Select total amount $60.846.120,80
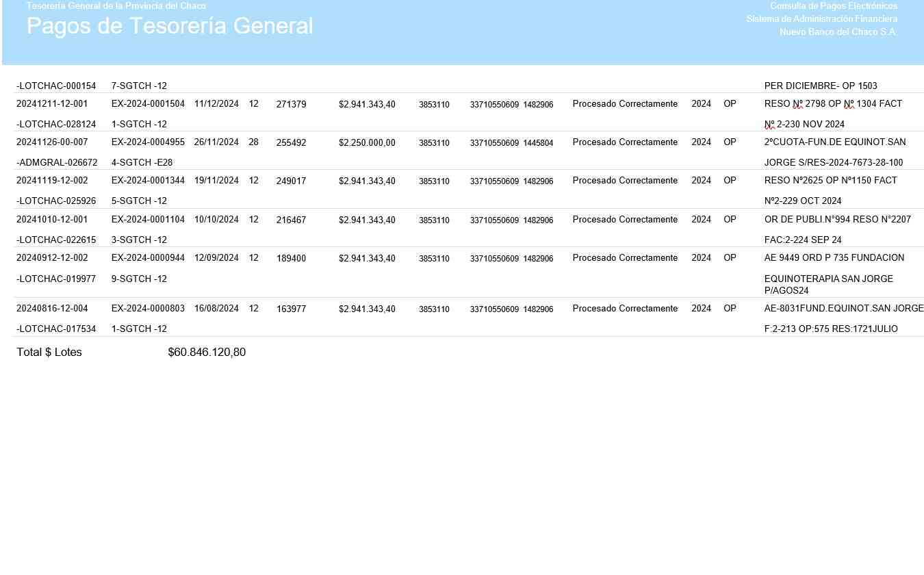This screenshot has height=575, width=924. click(207, 353)
